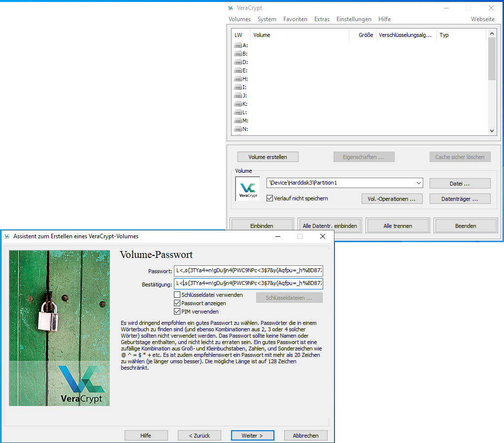This screenshot has width=504, height=443.
Task: Click 'Einbinden' button
Action: (x=262, y=225)
